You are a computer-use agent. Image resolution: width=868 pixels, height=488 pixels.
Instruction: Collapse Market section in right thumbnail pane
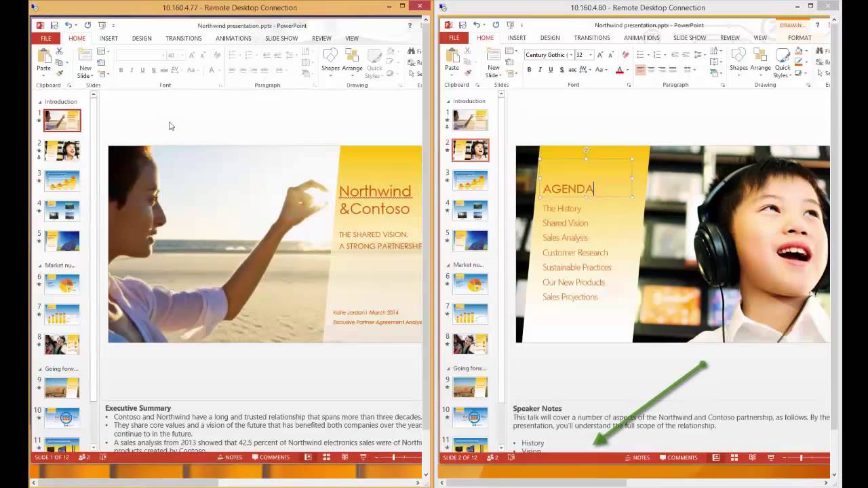448,265
